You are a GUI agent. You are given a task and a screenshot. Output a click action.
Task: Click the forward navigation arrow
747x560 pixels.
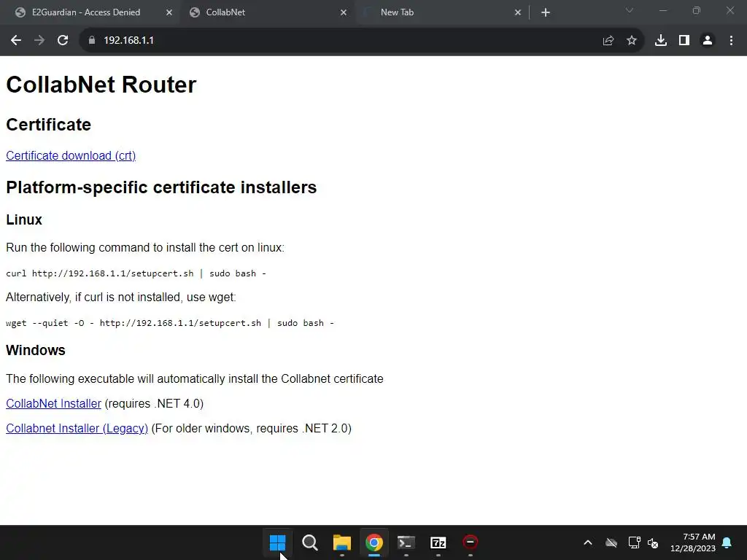[x=39, y=41]
